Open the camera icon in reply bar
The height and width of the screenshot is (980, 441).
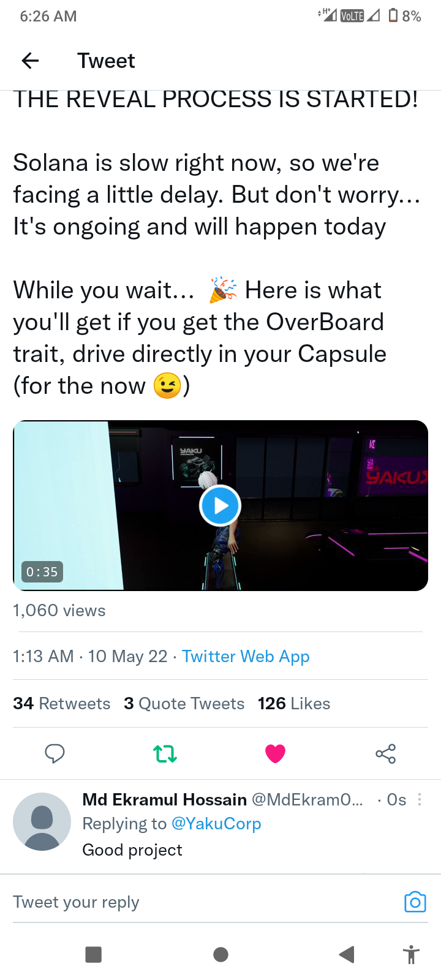pos(415,902)
